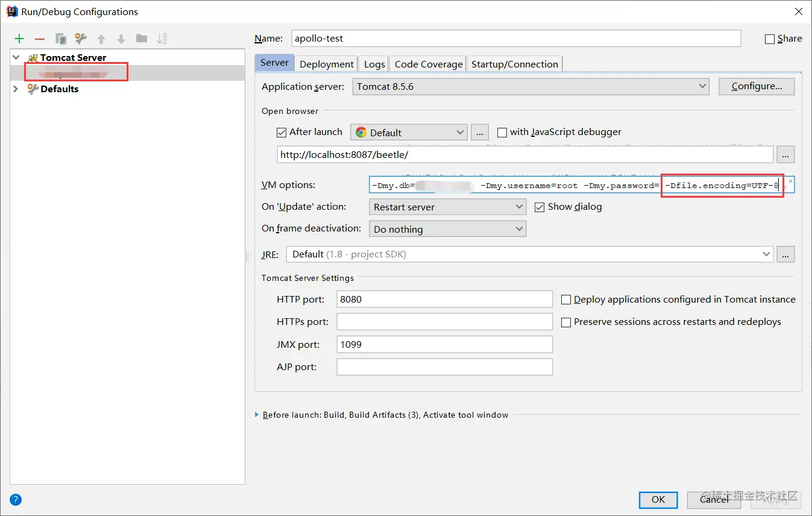812x516 pixels.
Task: Copy the selected configuration
Action: (61, 39)
